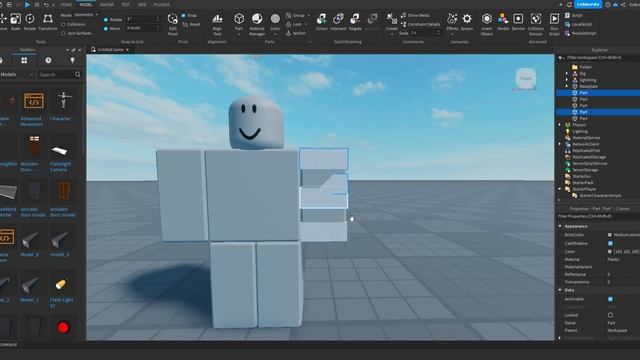Toggle the Collisions checkbox
The width and height of the screenshot is (640, 360).
63,24
